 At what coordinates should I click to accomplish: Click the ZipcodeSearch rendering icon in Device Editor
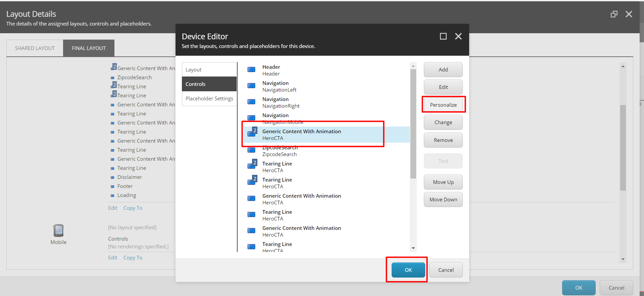tap(251, 150)
